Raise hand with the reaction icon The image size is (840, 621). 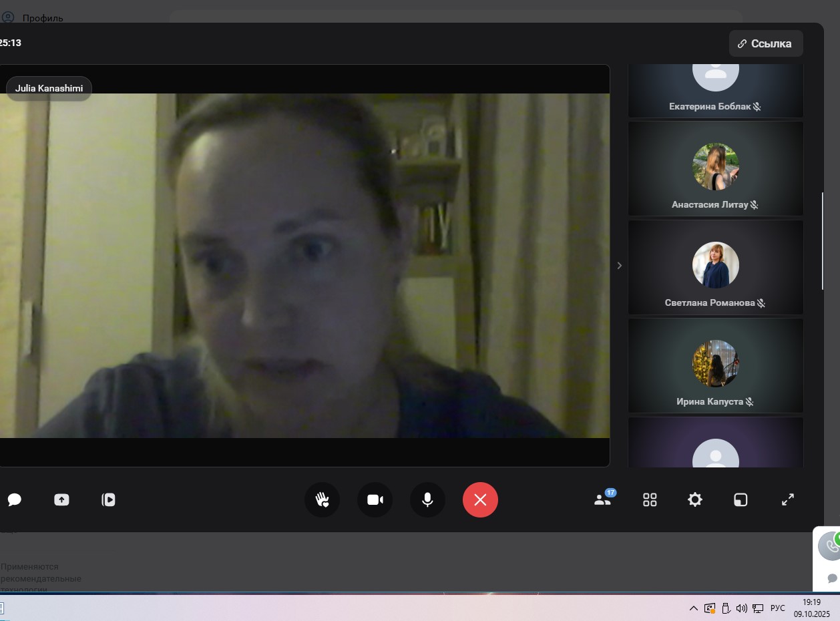pos(322,499)
